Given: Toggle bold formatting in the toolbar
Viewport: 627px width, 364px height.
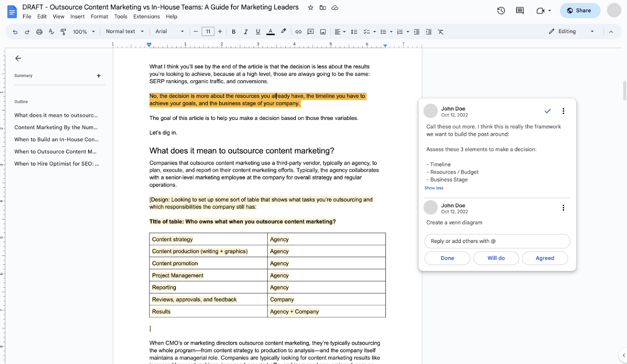Looking at the screenshot, I should (x=234, y=31).
